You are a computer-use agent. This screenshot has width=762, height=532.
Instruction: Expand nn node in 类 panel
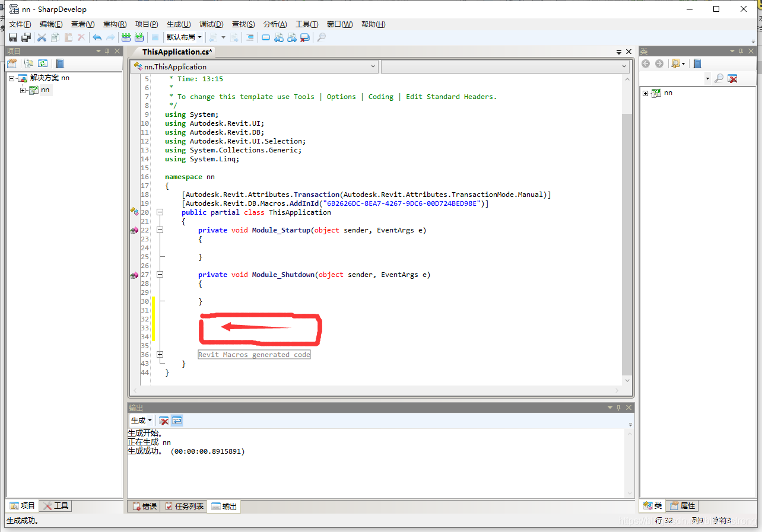click(x=646, y=93)
